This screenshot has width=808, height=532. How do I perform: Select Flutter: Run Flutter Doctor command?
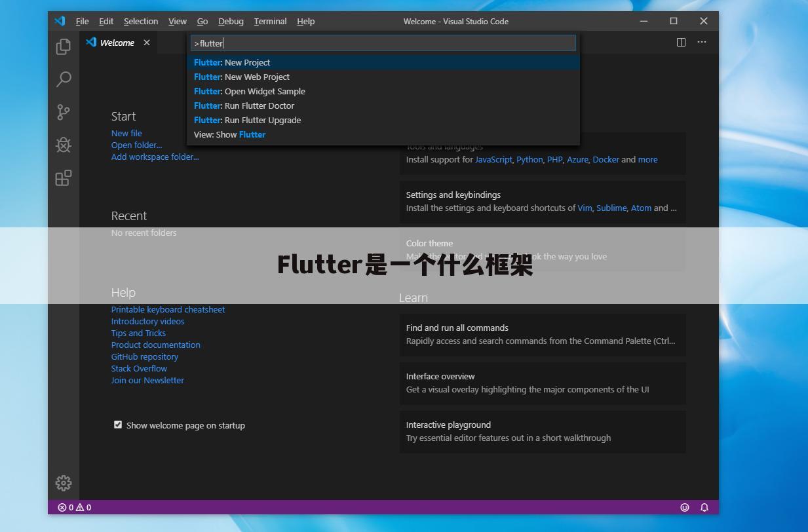383,105
